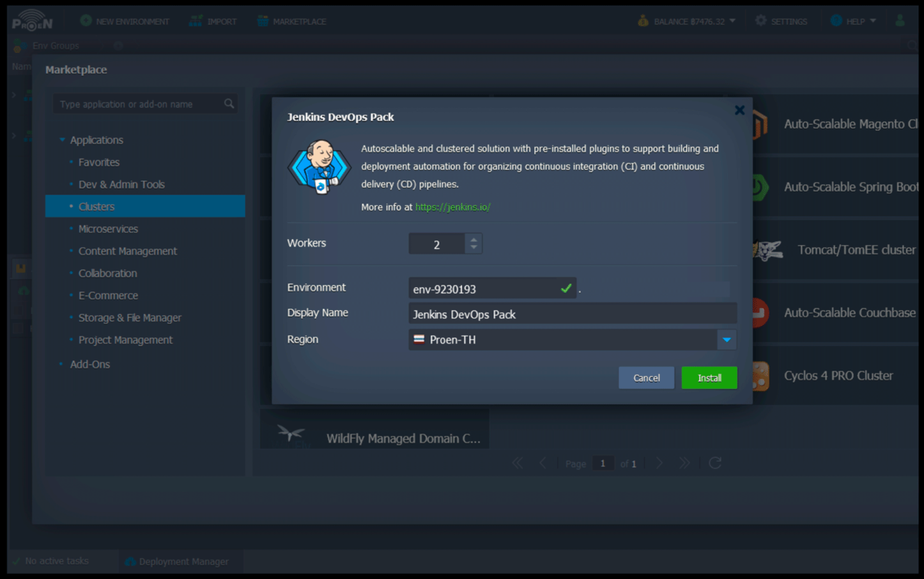
Task: Edit the Display Name field
Action: point(572,314)
